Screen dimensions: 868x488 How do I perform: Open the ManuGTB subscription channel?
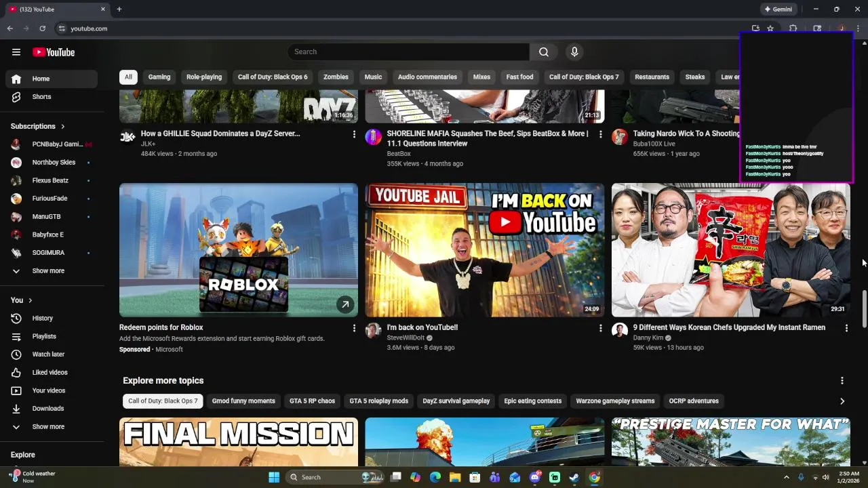coord(52,216)
